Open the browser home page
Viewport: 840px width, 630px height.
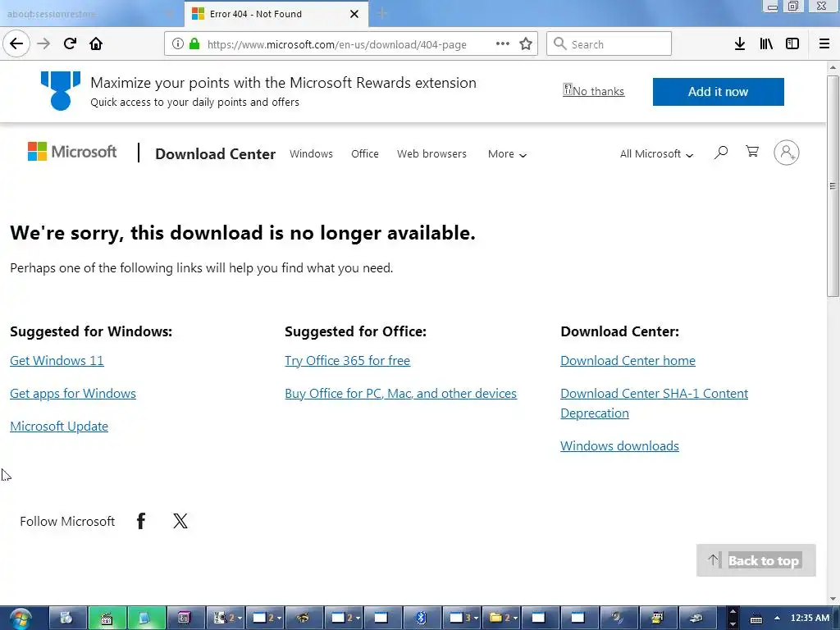coord(96,44)
